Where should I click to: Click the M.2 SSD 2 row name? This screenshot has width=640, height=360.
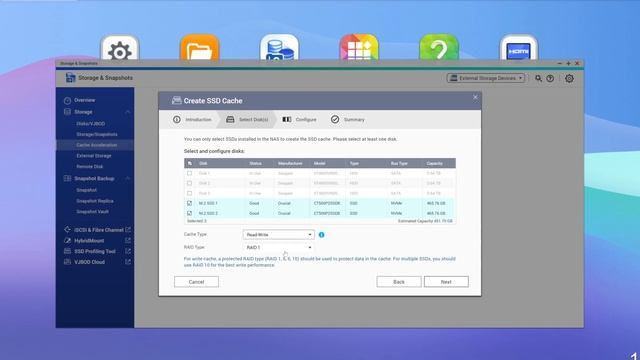pyautogui.click(x=208, y=213)
